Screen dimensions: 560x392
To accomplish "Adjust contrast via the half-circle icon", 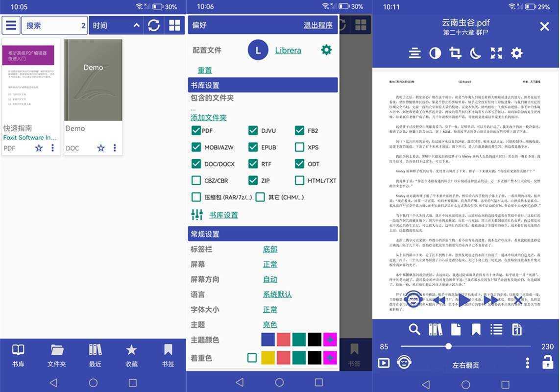I will pyautogui.click(x=435, y=52).
